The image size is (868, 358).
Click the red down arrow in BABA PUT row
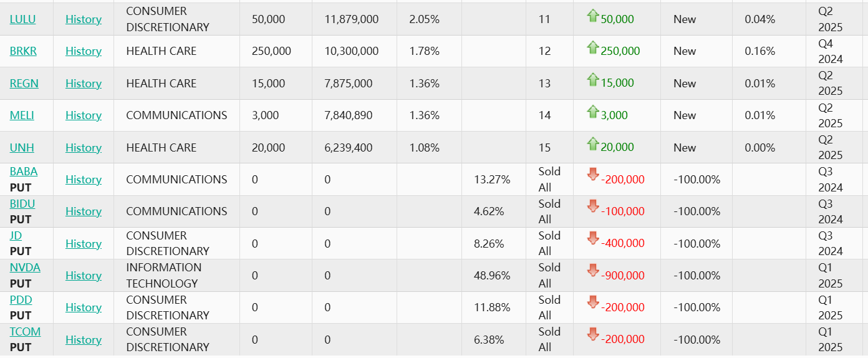pyautogui.click(x=593, y=175)
